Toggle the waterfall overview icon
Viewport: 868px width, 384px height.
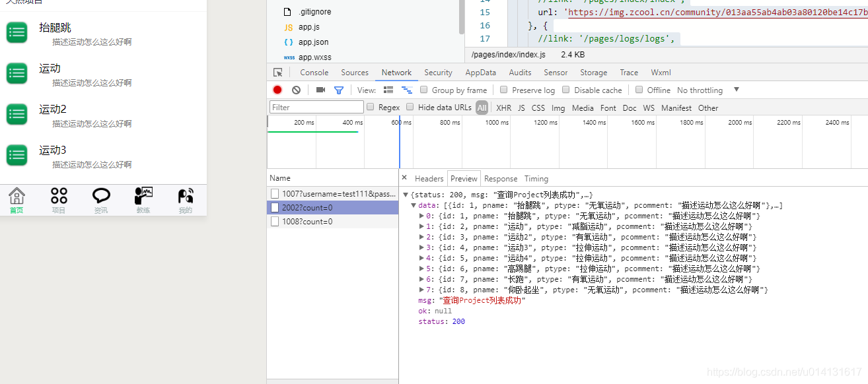click(x=407, y=90)
